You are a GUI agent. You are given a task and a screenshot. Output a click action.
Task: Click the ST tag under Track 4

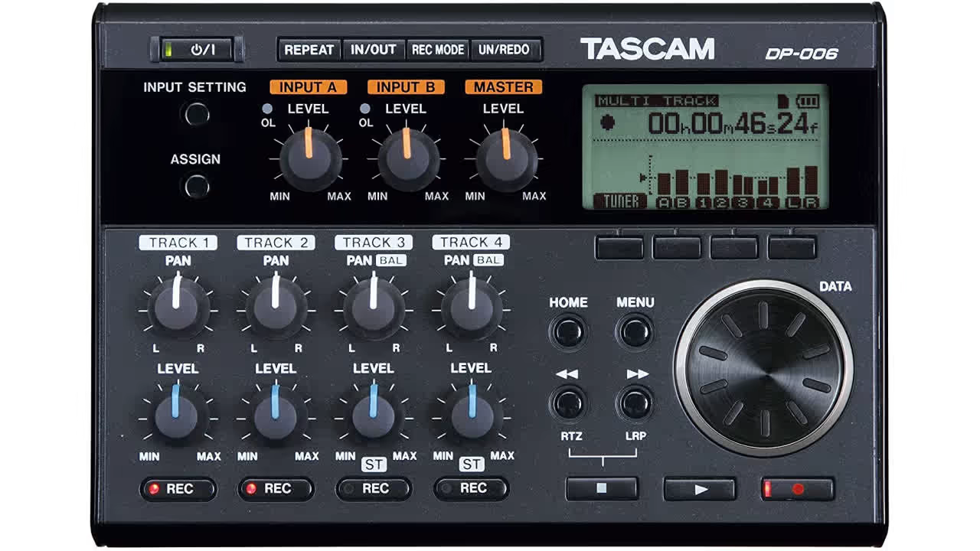472,465
